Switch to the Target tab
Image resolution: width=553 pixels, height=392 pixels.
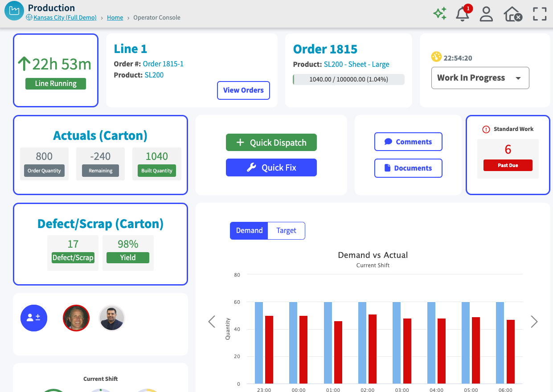[286, 230]
